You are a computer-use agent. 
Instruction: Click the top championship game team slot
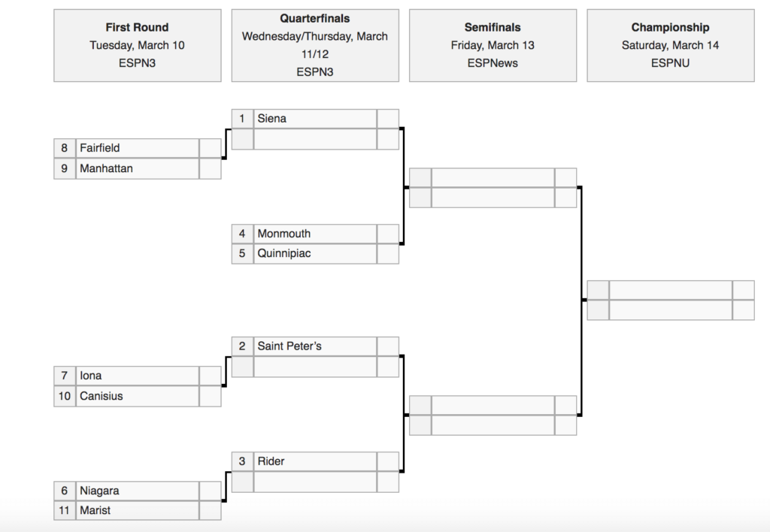pyautogui.click(x=670, y=290)
